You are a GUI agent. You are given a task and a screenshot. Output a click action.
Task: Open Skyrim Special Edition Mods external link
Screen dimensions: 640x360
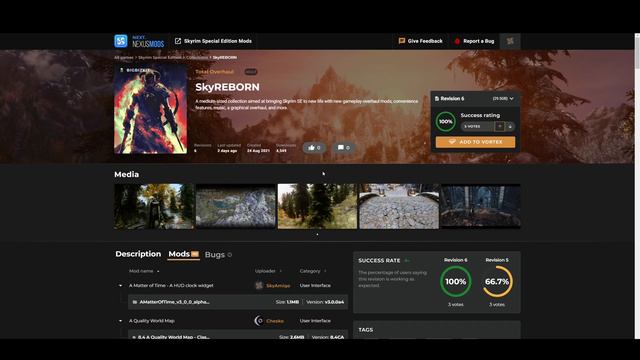(x=213, y=41)
